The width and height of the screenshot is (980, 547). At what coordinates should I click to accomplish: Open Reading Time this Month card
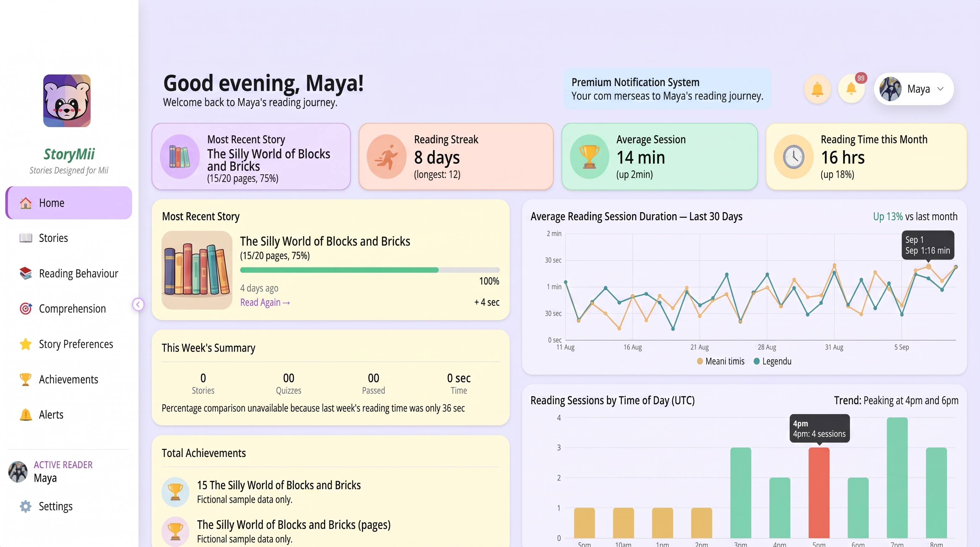[866, 156]
